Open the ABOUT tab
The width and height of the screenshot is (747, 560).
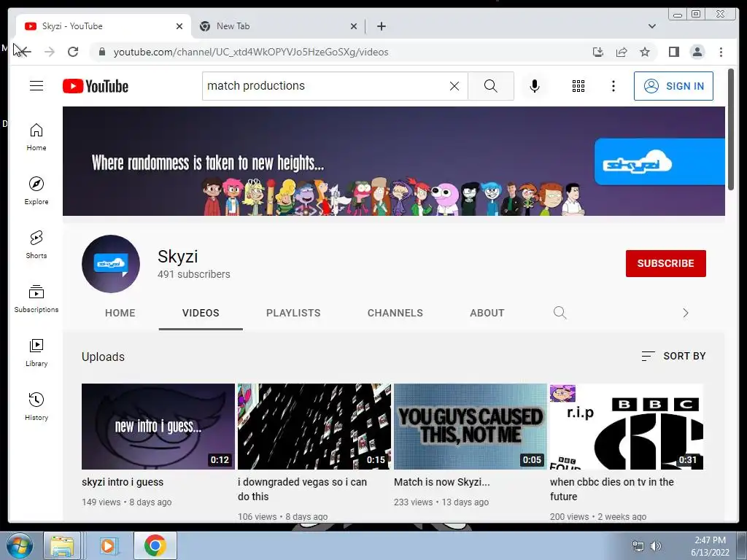(487, 313)
